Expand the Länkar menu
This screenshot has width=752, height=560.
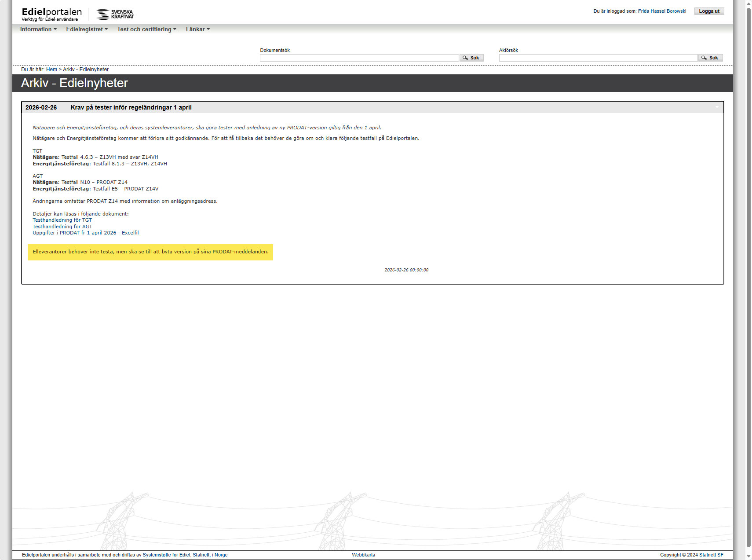click(x=197, y=29)
